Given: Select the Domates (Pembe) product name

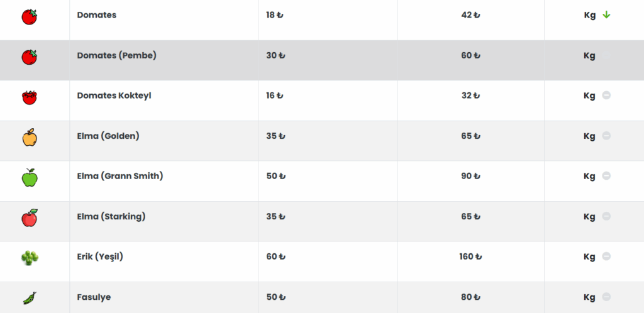Looking at the screenshot, I should 116,55.
